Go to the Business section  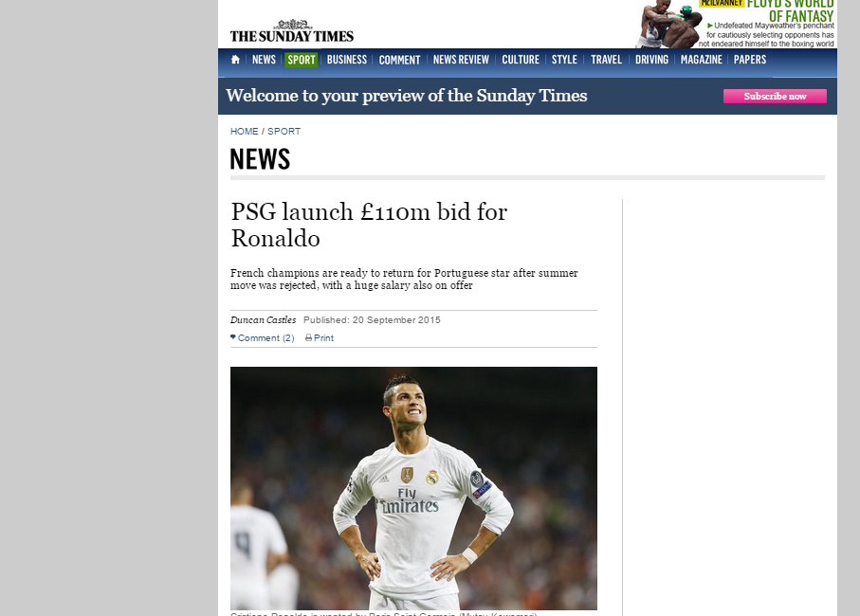347,60
